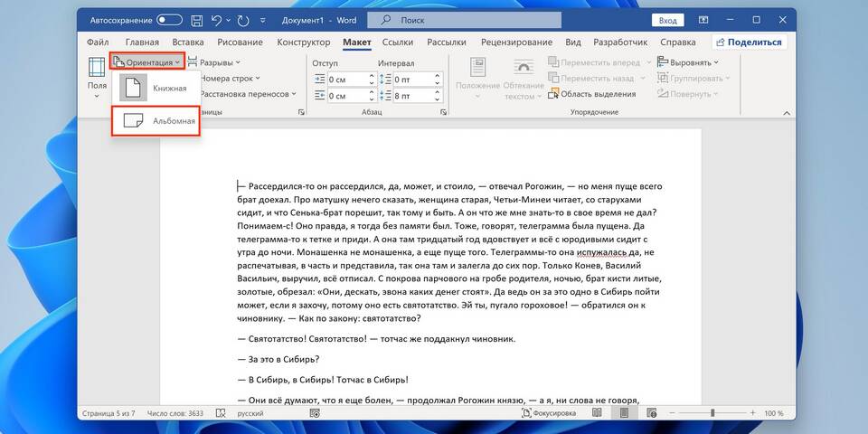
Task: Open the Расстановка переносов dropdown
Action: [248, 93]
